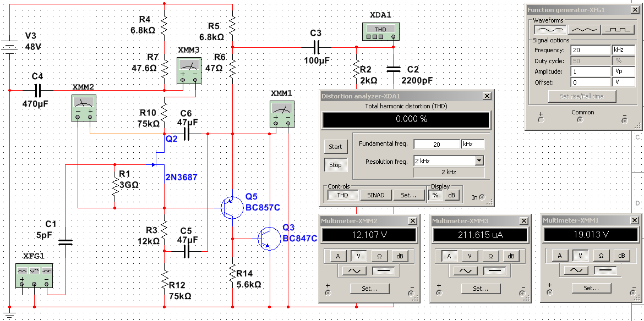Select the XFG1 function generator icon
The image size is (644, 321).
[35, 275]
